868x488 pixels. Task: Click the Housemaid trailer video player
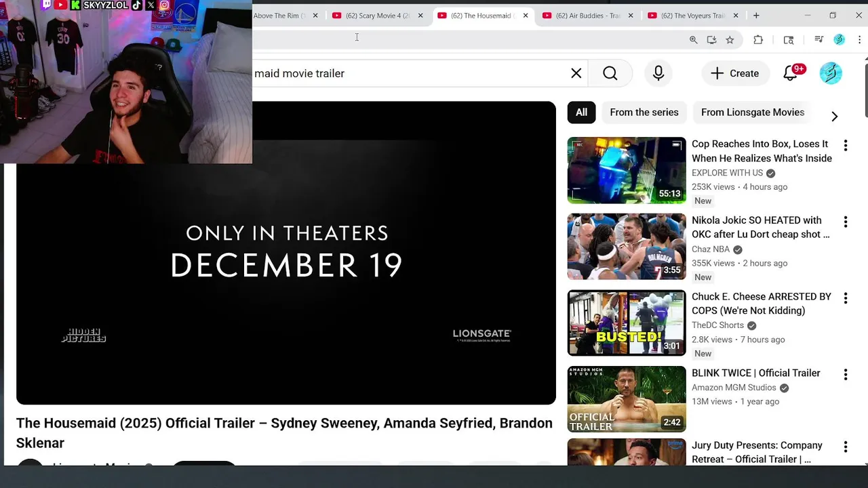285,253
